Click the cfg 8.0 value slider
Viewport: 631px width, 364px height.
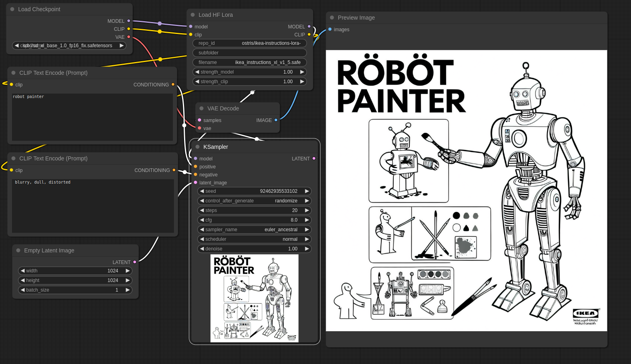(254, 220)
